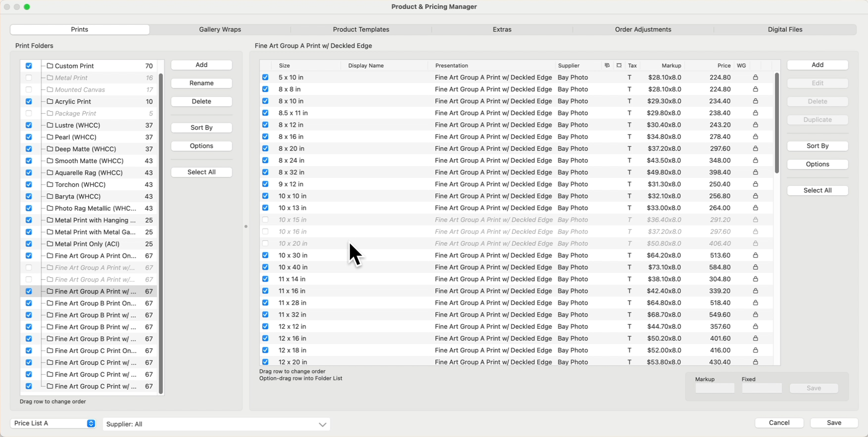Open the print folders Sort By menu
The width and height of the screenshot is (868, 437).
pos(201,128)
